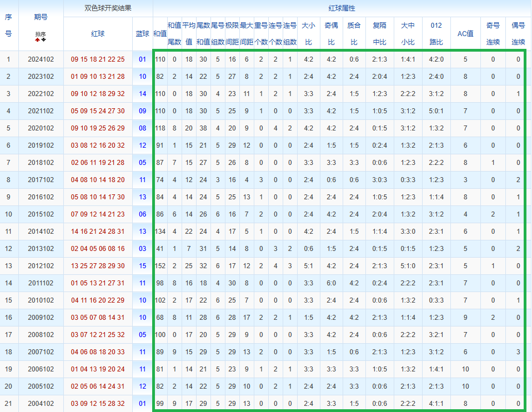Click 和值 134 in row 2014102

pos(160,232)
